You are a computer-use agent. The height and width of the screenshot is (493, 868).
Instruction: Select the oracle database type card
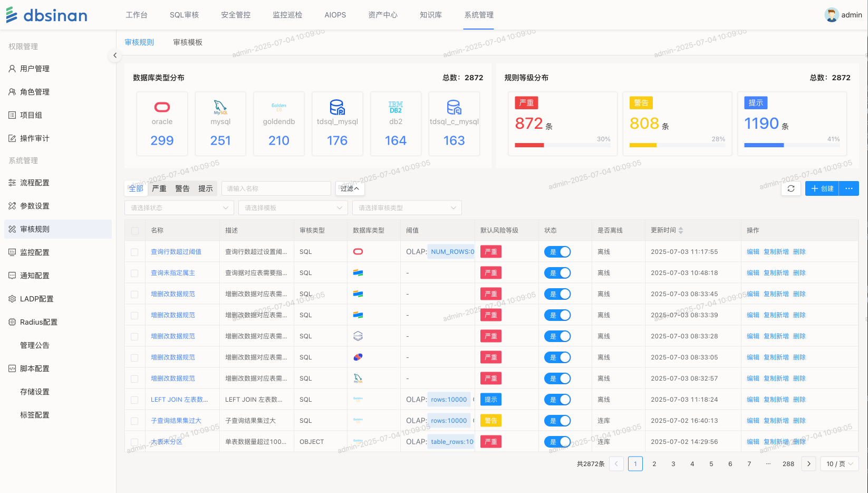tap(162, 124)
